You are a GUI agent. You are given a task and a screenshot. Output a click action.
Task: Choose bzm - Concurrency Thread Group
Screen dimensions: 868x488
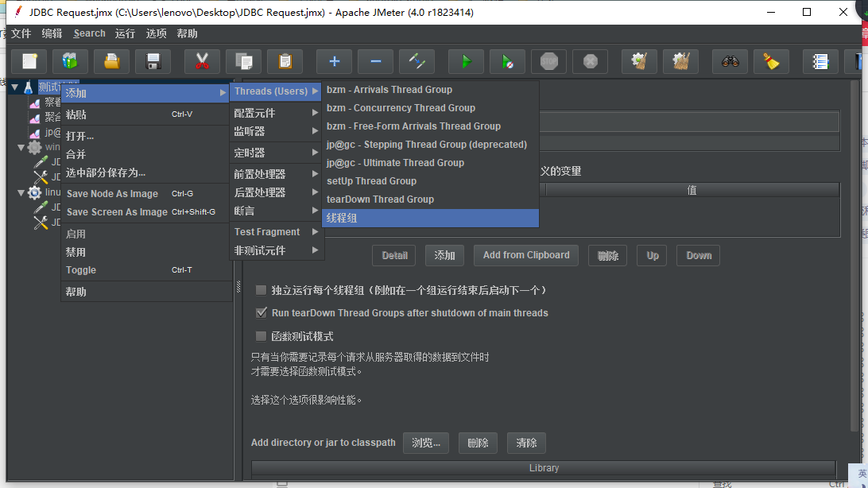point(430,108)
